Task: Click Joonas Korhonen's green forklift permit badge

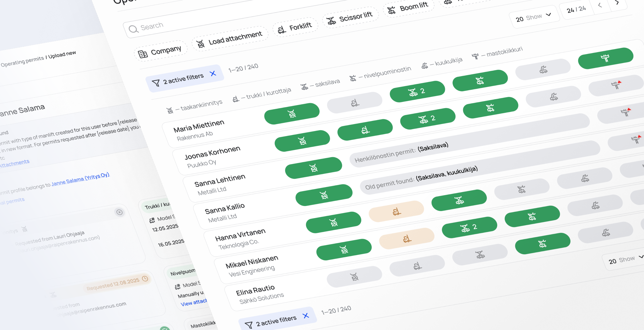Action: coord(365,130)
